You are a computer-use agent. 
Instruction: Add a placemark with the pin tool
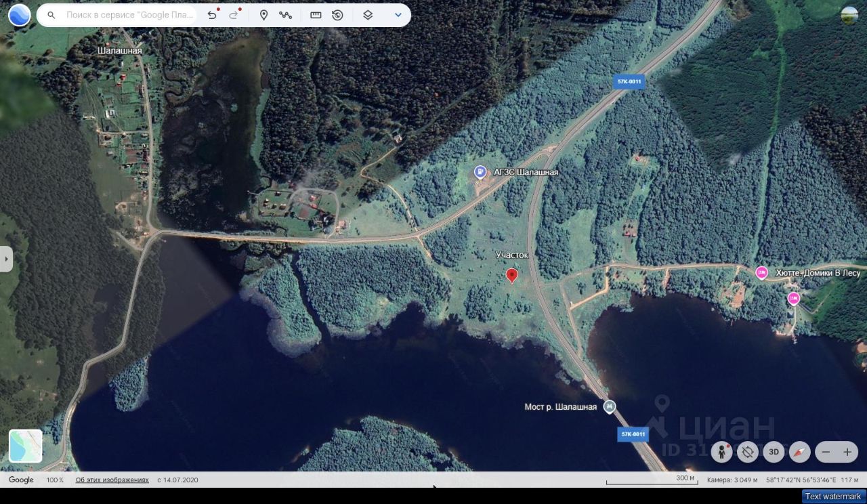pos(264,15)
